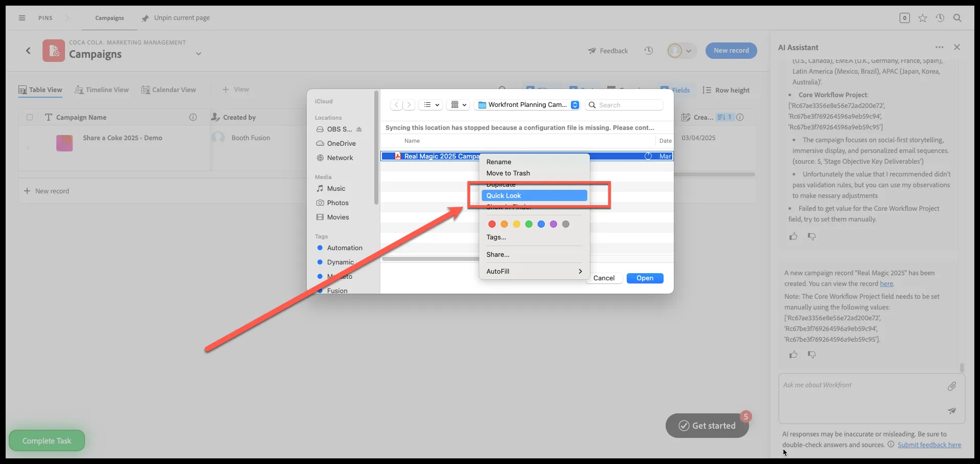The height and width of the screenshot is (464, 980).
Task: Click the top-bar search magnifier icon
Action: pos(957,18)
